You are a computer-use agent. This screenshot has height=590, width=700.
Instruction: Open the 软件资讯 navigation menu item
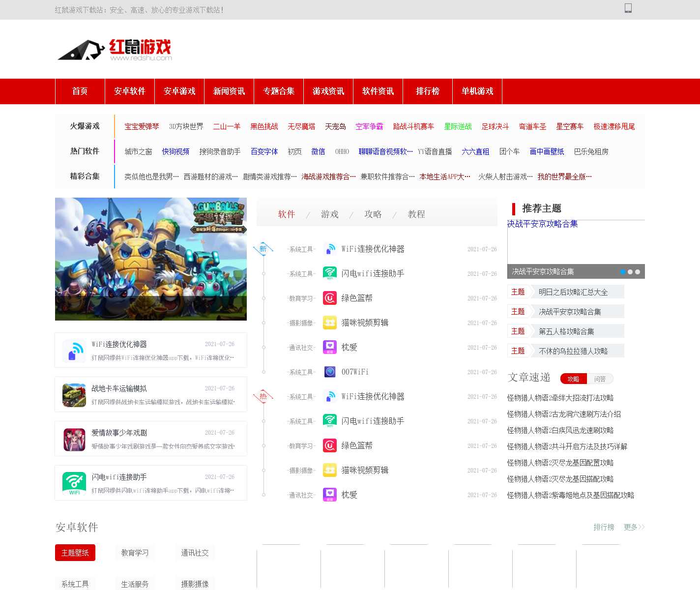[378, 91]
